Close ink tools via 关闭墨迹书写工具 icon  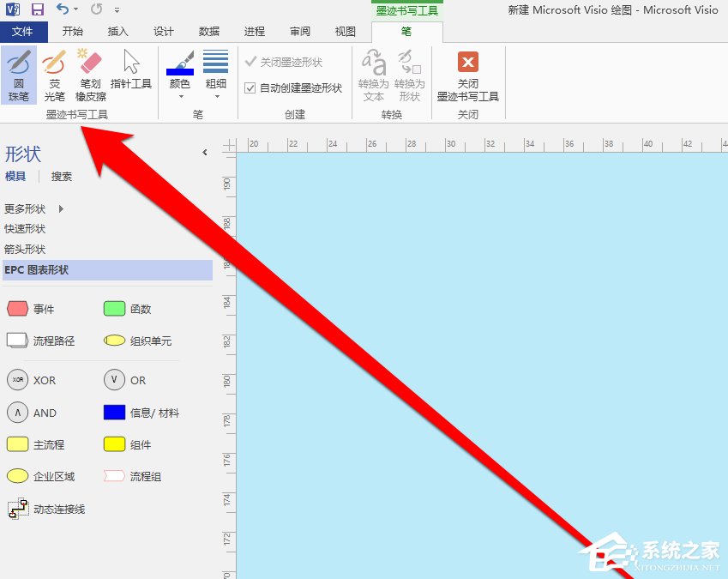[467, 73]
